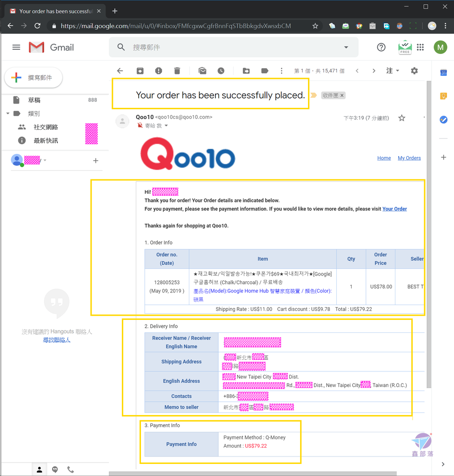Close the Gmail browser tab
454x476 pixels.
[x=99, y=11]
